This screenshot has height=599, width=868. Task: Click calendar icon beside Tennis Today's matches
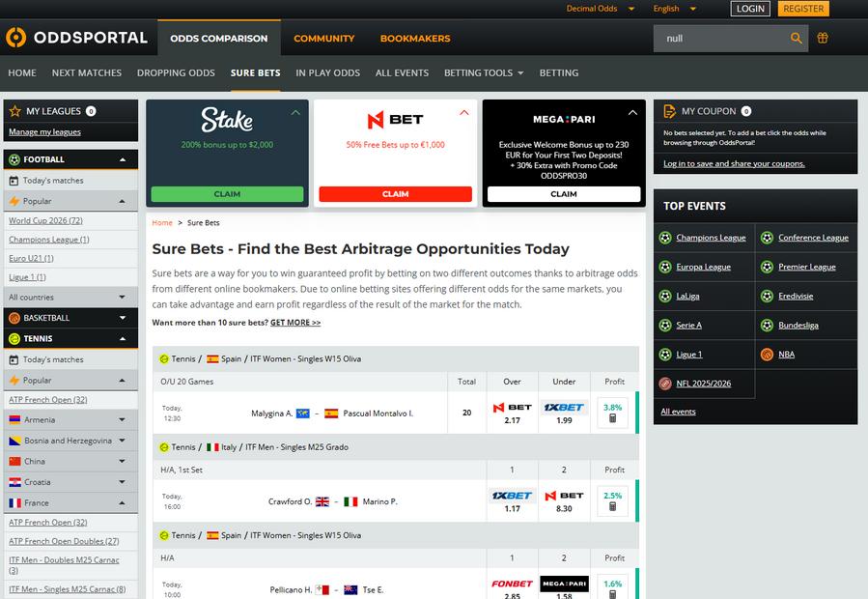14,359
